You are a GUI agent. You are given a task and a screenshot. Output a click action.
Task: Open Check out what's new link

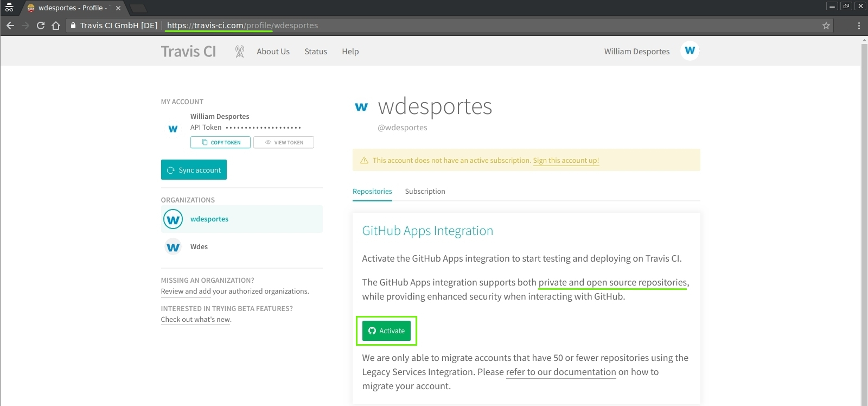pos(196,320)
